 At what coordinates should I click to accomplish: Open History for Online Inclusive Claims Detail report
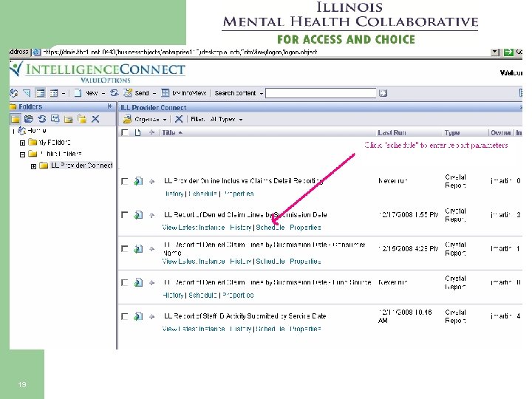(x=174, y=194)
